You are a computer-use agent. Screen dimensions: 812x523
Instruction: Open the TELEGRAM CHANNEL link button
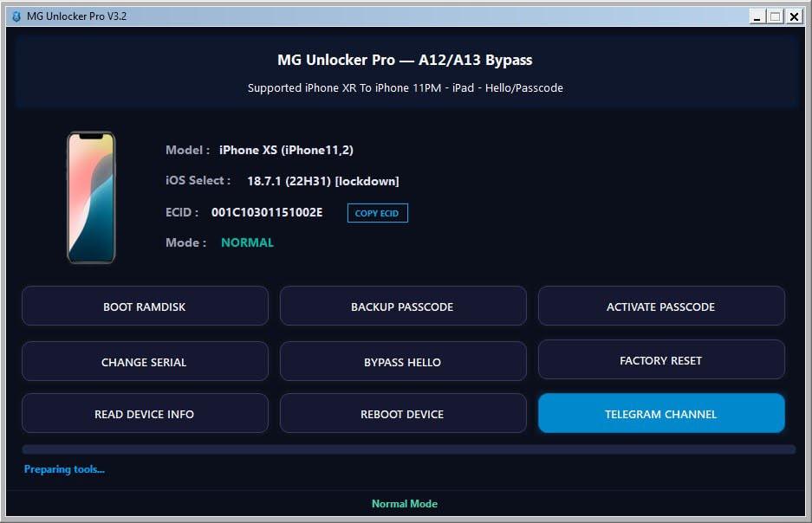(661, 414)
